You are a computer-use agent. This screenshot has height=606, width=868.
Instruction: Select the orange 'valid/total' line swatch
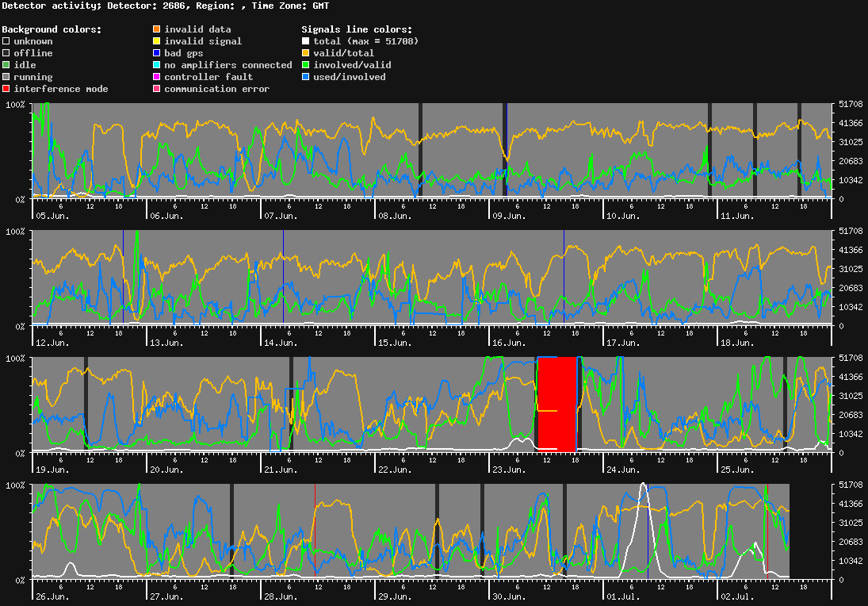(x=305, y=53)
